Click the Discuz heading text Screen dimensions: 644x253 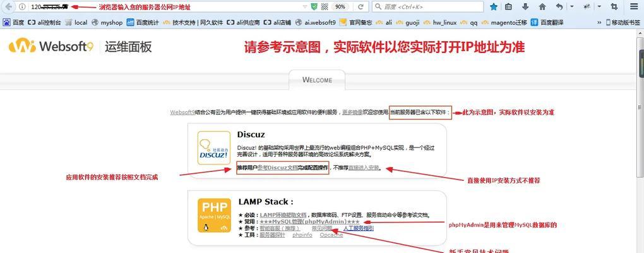click(x=251, y=135)
